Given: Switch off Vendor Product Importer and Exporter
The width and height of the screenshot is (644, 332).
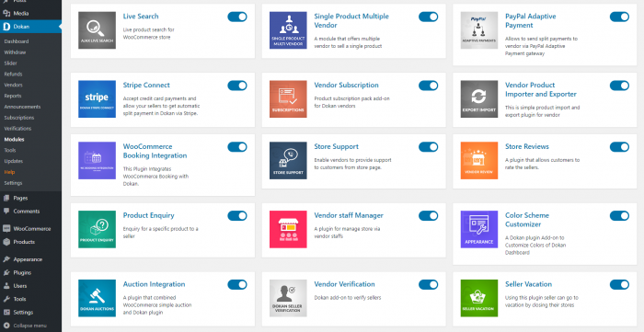Looking at the screenshot, I should [619, 86].
